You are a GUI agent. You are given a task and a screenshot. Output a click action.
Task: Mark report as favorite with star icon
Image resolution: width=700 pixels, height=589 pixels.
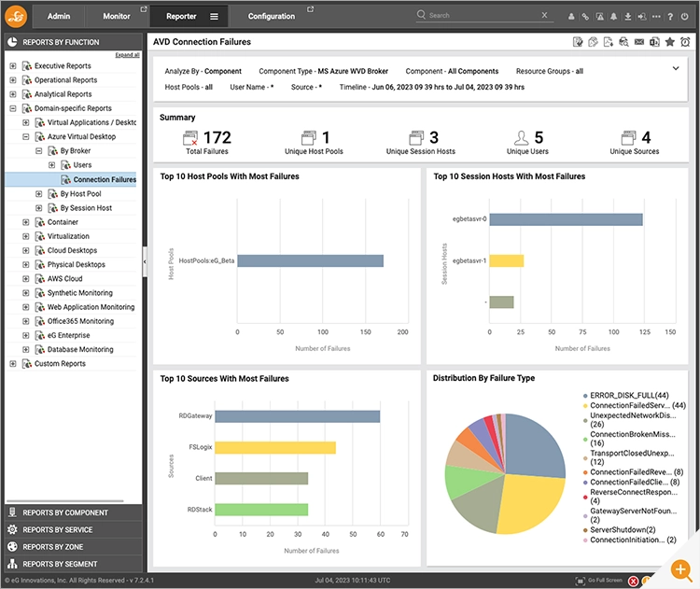click(669, 42)
